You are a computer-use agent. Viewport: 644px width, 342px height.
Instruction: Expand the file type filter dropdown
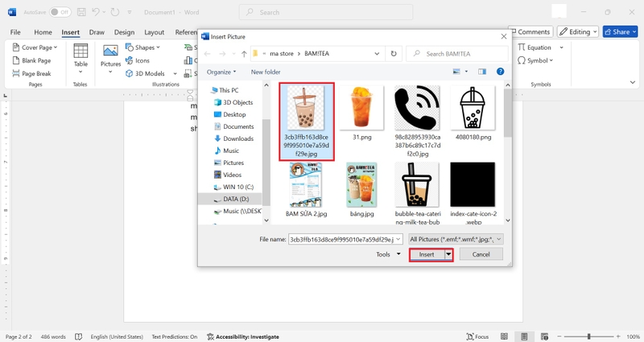456,239
